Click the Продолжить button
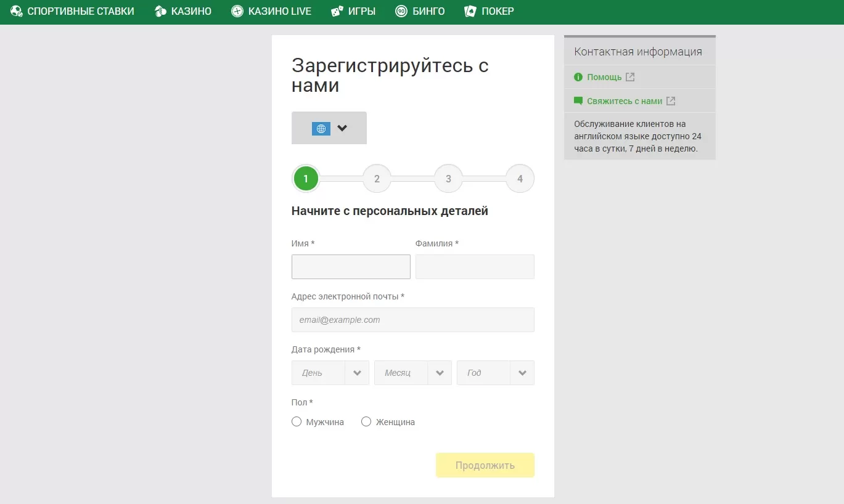This screenshot has width=844, height=504. tap(485, 465)
